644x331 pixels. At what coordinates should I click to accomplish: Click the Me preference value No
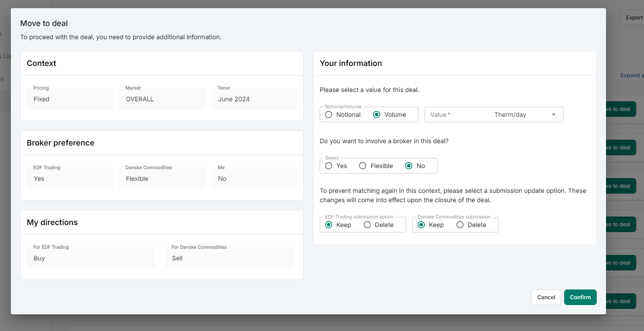tap(254, 178)
